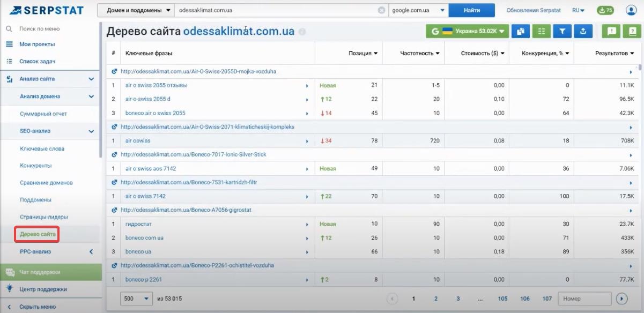Go to page 107 in pagination
The width and height of the screenshot is (644, 313).
[547, 299]
